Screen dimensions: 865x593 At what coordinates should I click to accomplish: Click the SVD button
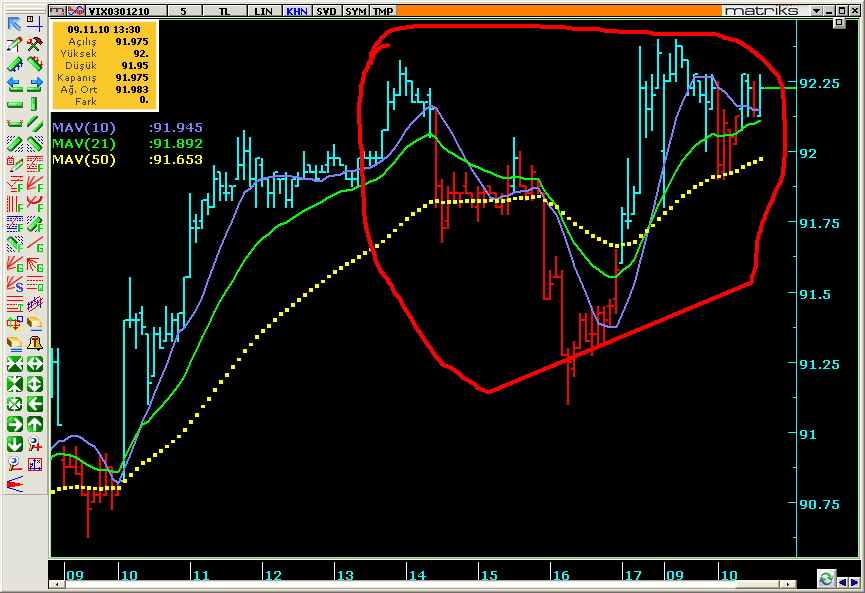[326, 11]
